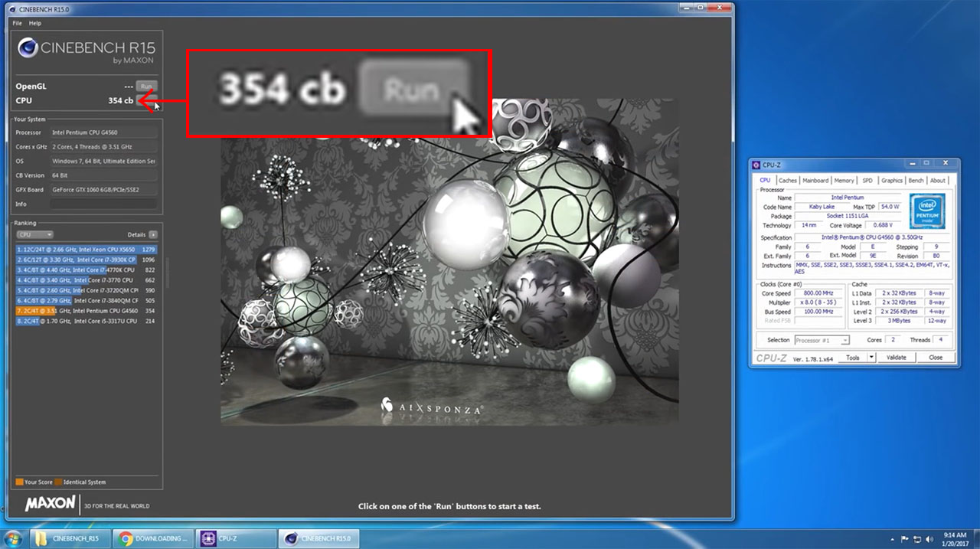Open the CINEBENCH_R15 folder taskbar button
The height and width of the screenshot is (549, 980).
70,538
